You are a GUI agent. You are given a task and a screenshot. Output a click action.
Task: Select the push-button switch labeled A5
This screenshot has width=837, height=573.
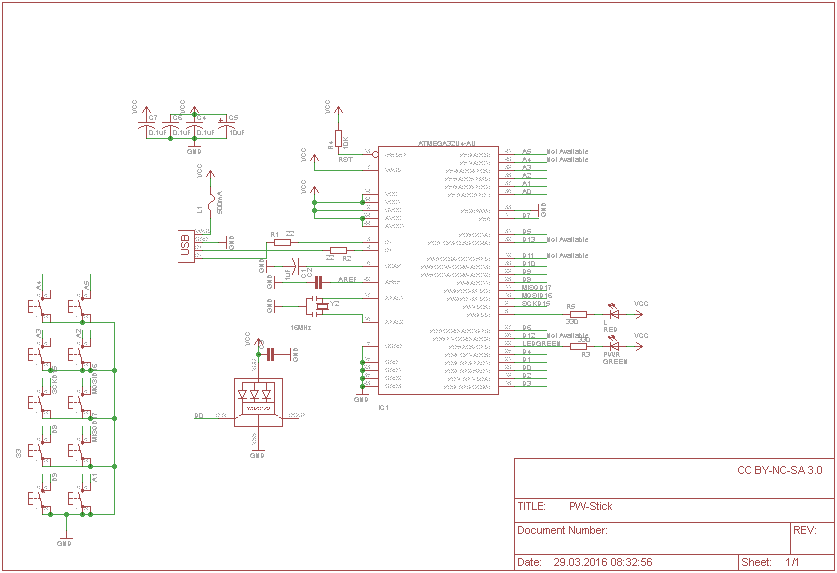(80, 307)
